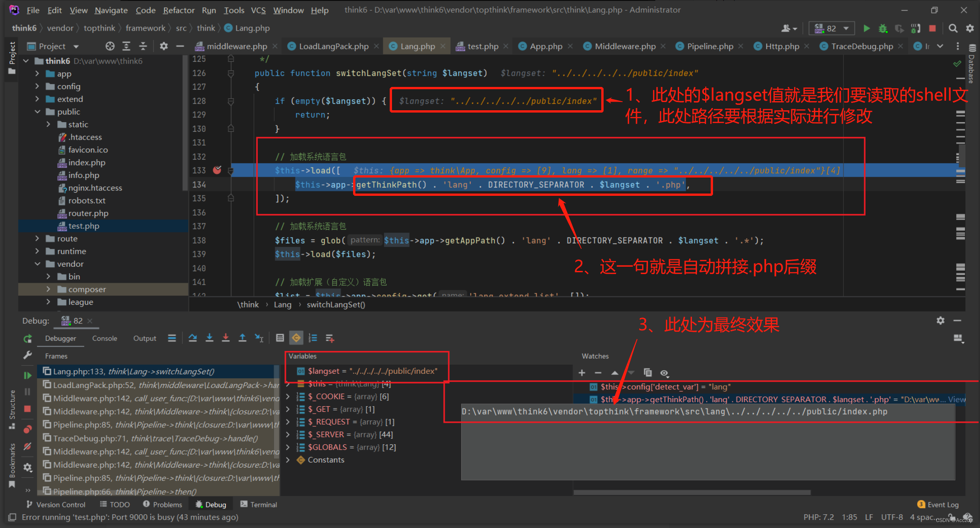The height and width of the screenshot is (528, 980).
Task: Click View link in Watches panel
Action: 957,399
